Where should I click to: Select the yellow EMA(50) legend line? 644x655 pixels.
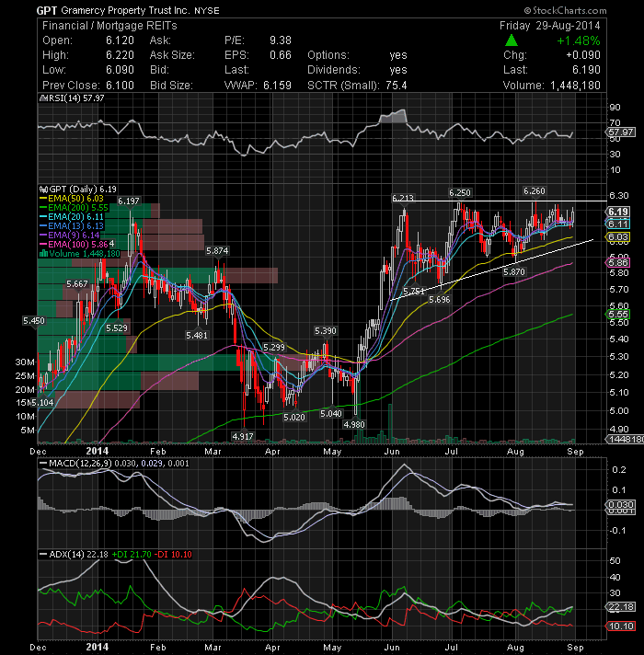coord(43,199)
